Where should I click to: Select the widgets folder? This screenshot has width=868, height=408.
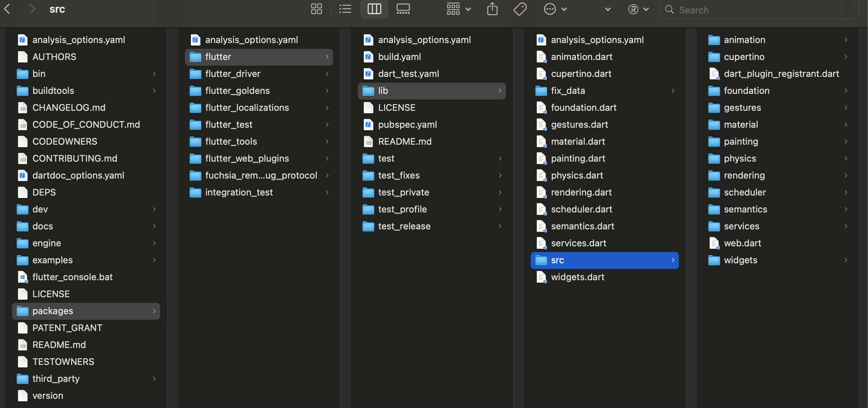(778, 260)
